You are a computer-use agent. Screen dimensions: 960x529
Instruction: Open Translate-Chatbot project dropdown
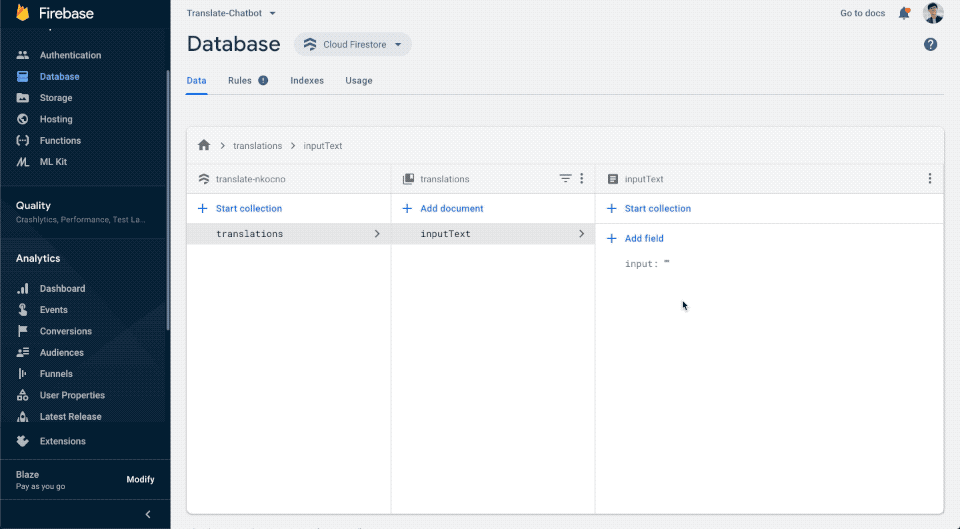[231, 13]
